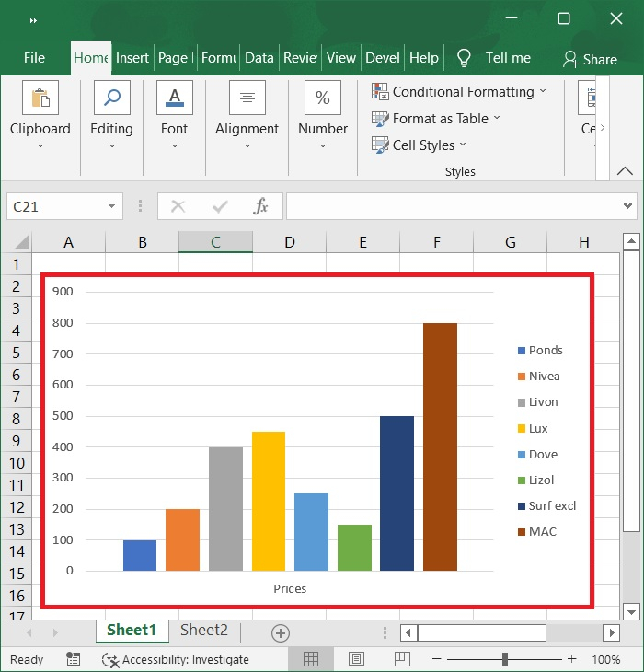
Task: Switch to the Insert tab
Action: click(132, 58)
